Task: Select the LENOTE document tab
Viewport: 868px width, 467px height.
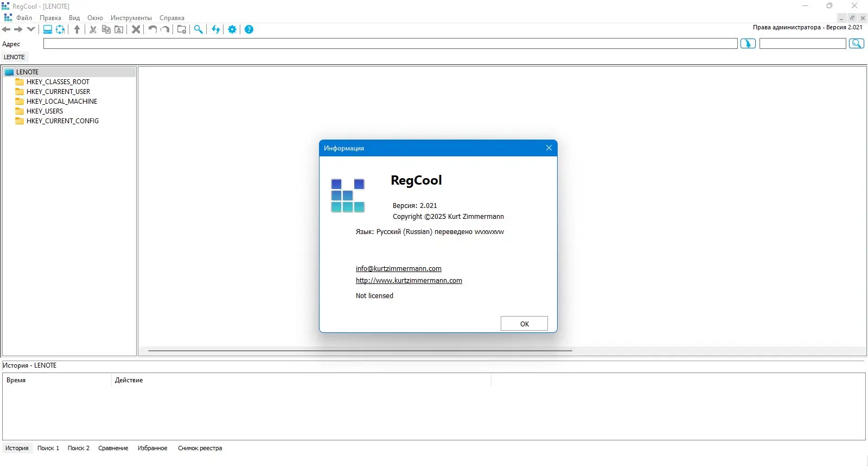Action: (14, 57)
